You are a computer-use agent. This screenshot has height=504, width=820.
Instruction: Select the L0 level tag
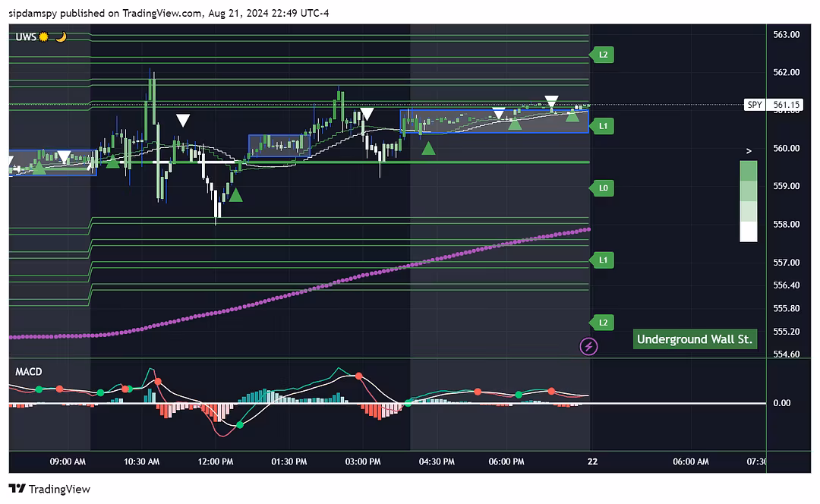click(603, 187)
